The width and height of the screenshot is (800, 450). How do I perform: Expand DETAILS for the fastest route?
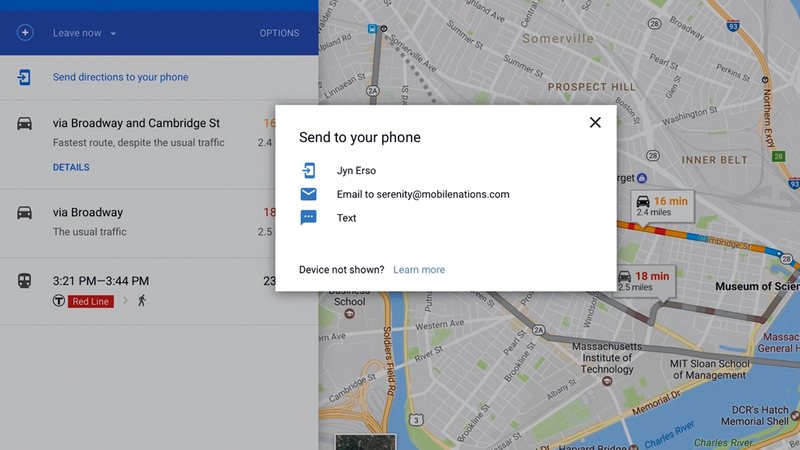click(71, 167)
